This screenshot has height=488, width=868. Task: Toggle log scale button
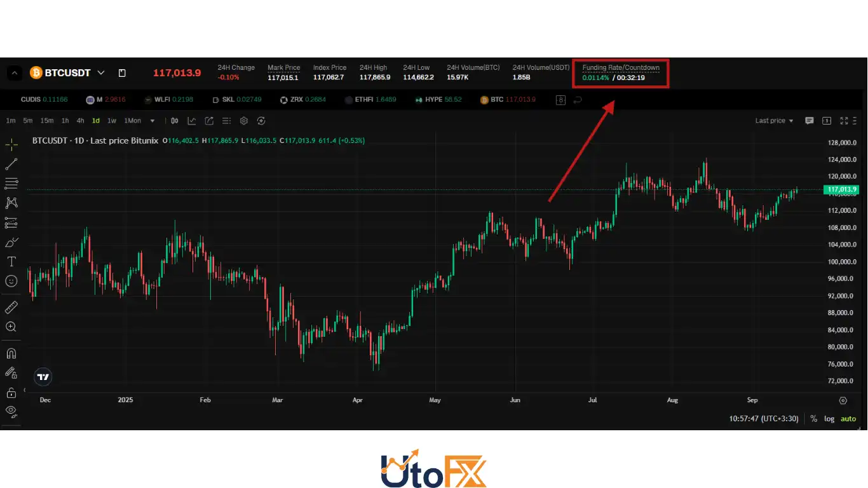829,419
